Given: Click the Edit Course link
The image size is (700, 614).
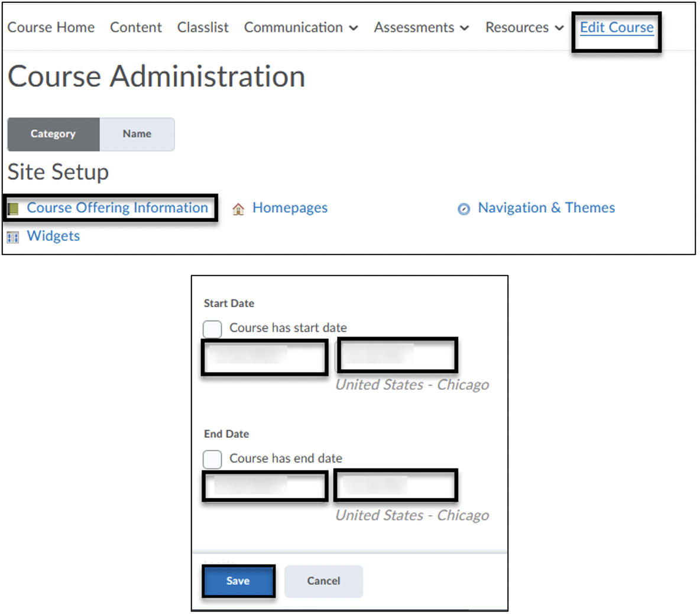Looking at the screenshot, I should pos(616,28).
